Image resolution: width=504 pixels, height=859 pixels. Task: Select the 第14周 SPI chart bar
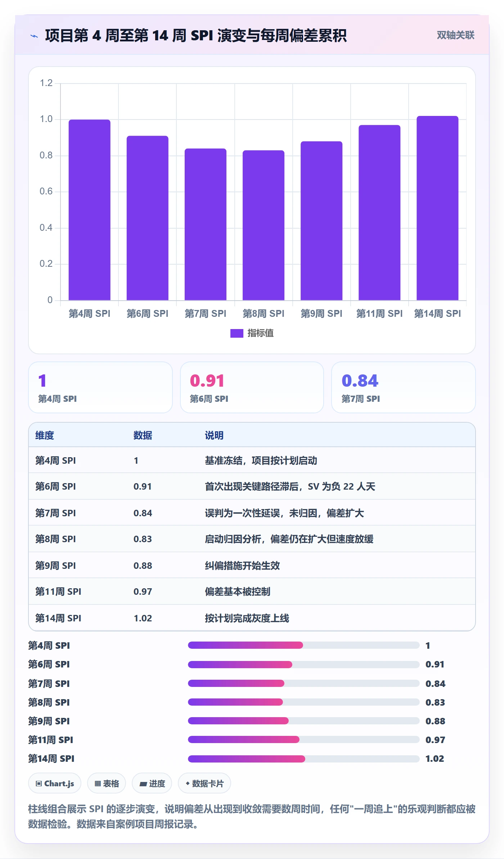[437, 208]
